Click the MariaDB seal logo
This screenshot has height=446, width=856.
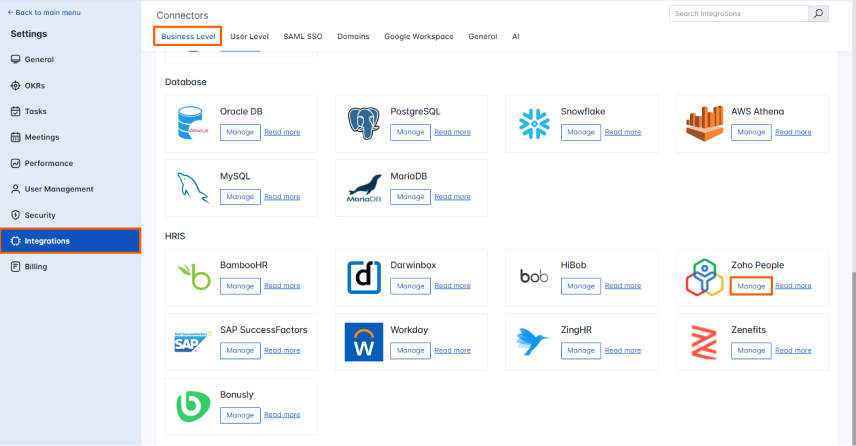point(364,188)
